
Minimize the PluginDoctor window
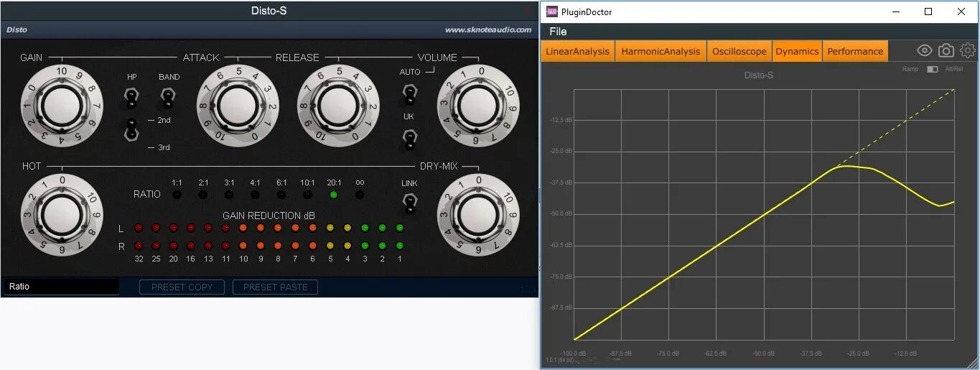coord(896,11)
